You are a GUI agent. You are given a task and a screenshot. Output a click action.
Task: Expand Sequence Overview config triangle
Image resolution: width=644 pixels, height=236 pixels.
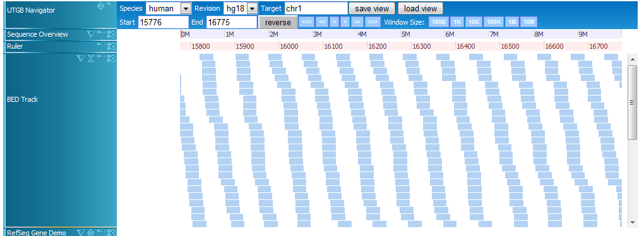tap(91, 34)
